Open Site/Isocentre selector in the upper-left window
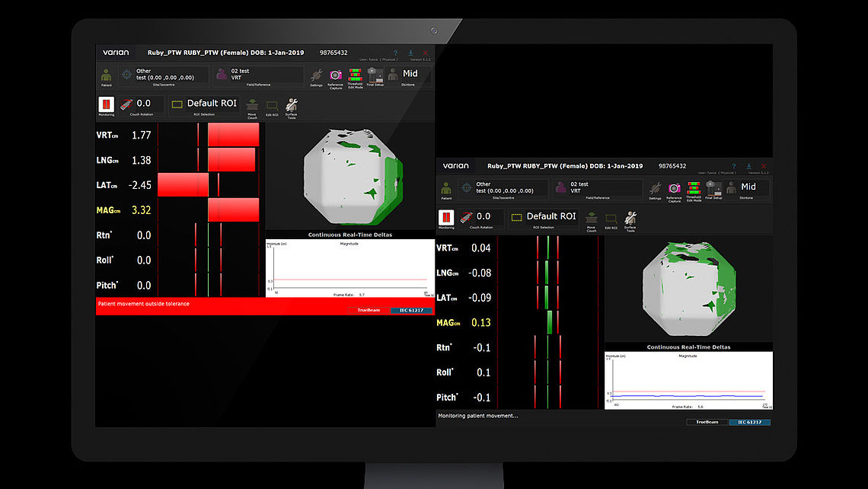The width and height of the screenshot is (868, 489). pyautogui.click(x=164, y=75)
